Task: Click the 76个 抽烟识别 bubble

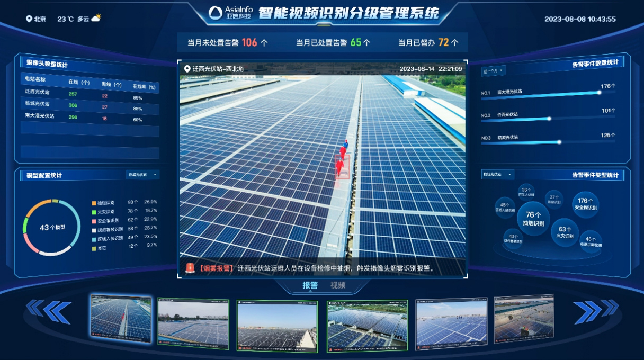Action: 533,219
